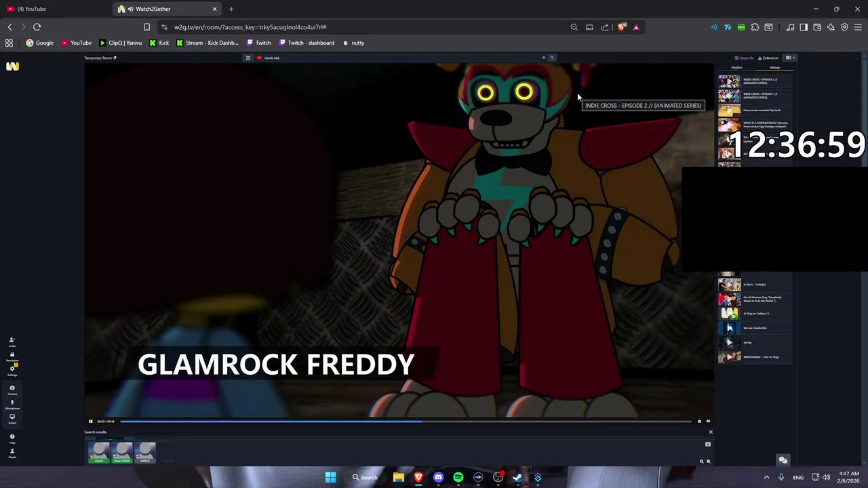Image resolution: width=868 pixels, height=488 pixels.
Task: Close the Watch2Gether browser tab
Action: point(214,9)
